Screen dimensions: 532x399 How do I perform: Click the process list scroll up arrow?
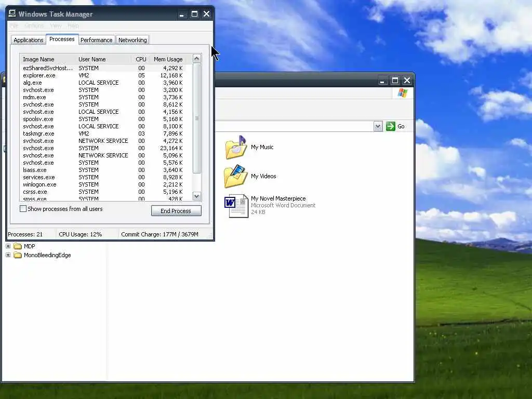(x=196, y=59)
